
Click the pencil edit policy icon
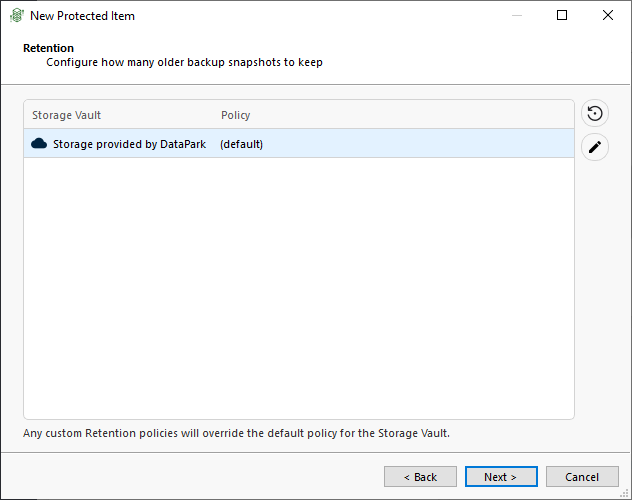(x=595, y=147)
